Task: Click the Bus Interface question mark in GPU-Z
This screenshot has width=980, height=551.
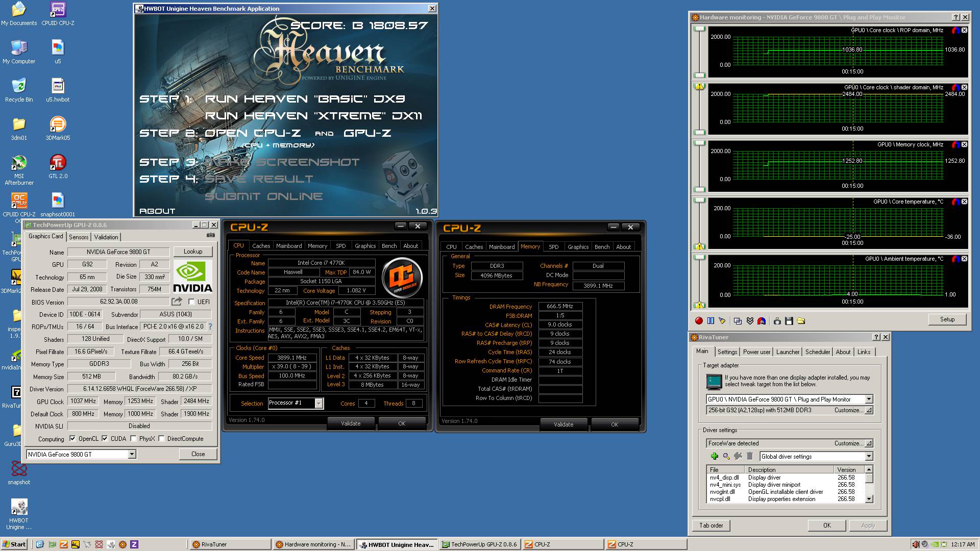Action: pos(210,327)
